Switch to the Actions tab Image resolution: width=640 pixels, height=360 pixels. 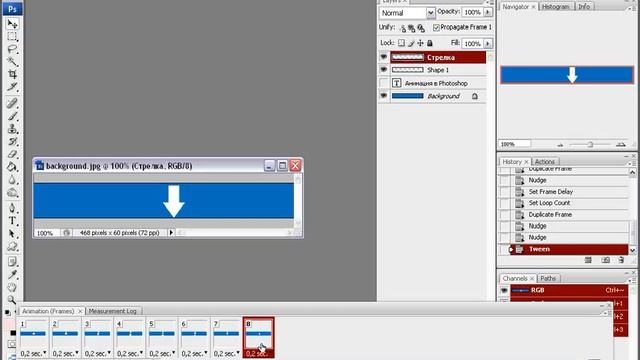coord(544,162)
